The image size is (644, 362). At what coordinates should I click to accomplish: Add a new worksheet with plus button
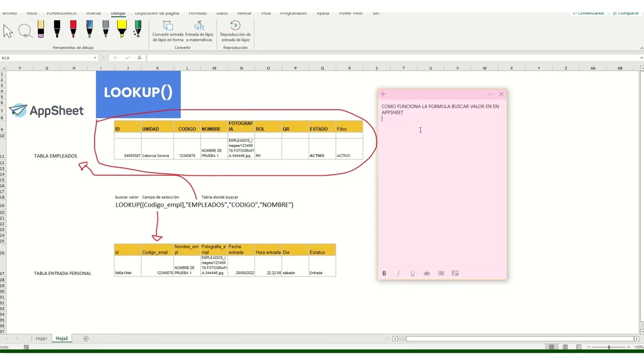(86, 338)
